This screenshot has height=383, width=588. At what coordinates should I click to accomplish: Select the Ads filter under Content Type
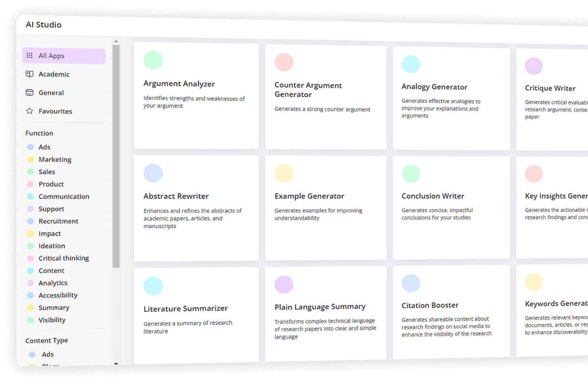pyautogui.click(x=48, y=354)
